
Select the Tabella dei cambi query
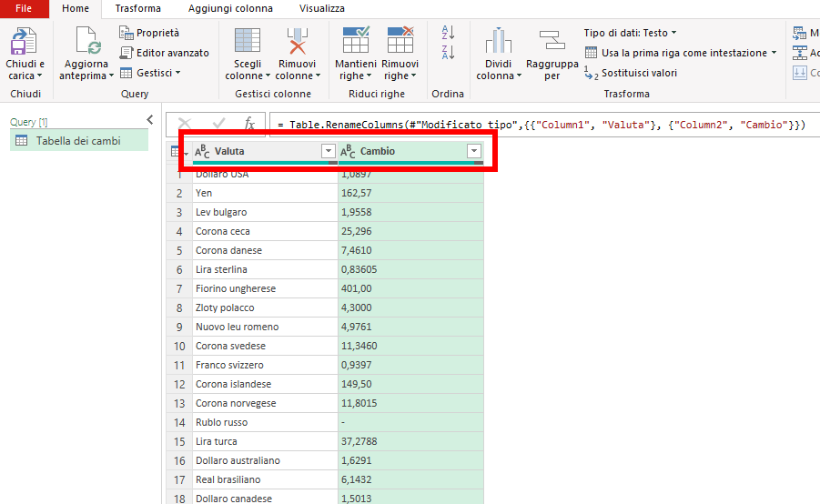pos(79,141)
